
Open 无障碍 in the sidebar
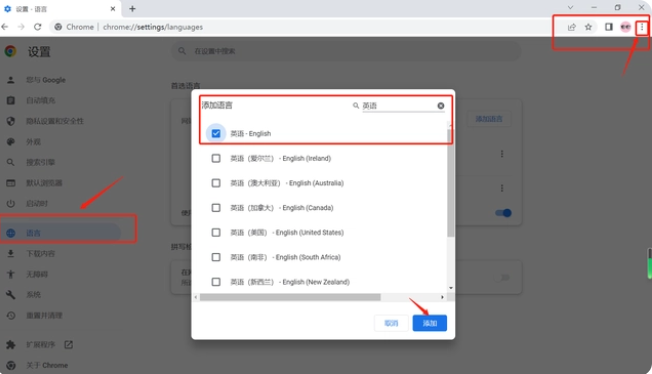point(37,274)
